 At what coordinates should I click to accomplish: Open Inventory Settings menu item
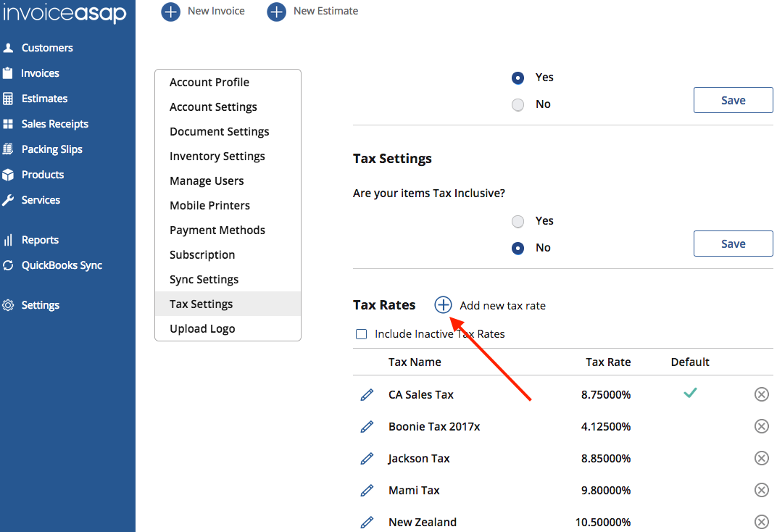[x=228, y=157]
